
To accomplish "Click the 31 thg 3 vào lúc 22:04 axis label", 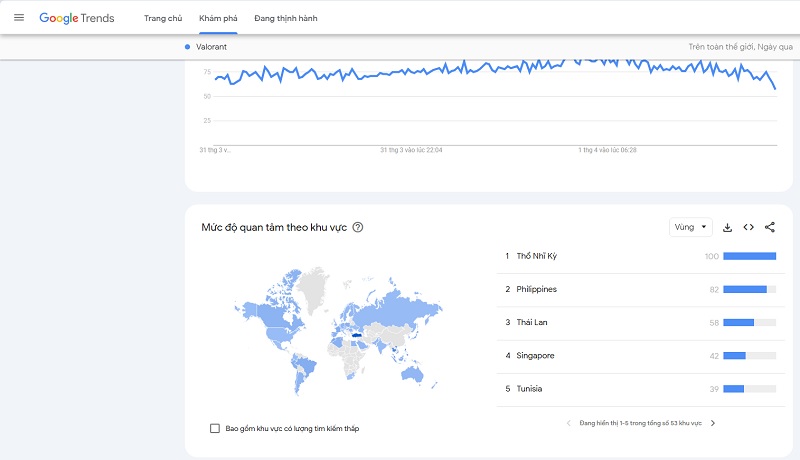I will click(x=411, y=150).
